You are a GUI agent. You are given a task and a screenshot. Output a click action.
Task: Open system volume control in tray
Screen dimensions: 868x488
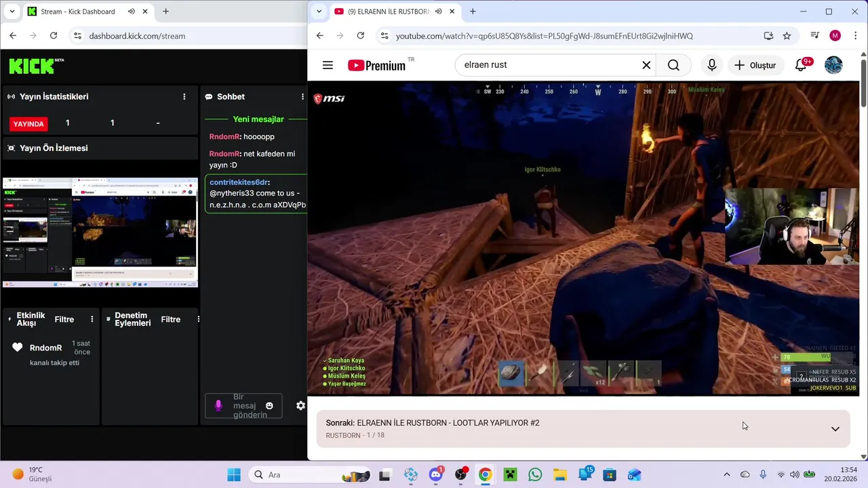point(794,474)
